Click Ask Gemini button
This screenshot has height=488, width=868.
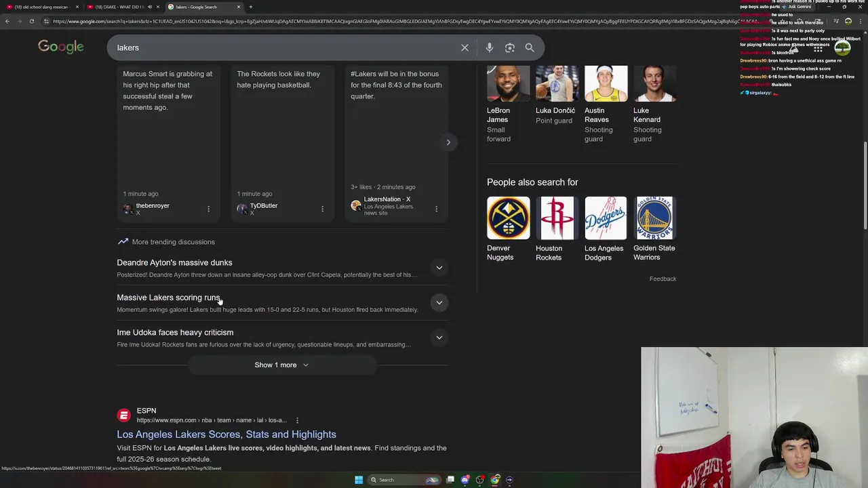[796, 7]
